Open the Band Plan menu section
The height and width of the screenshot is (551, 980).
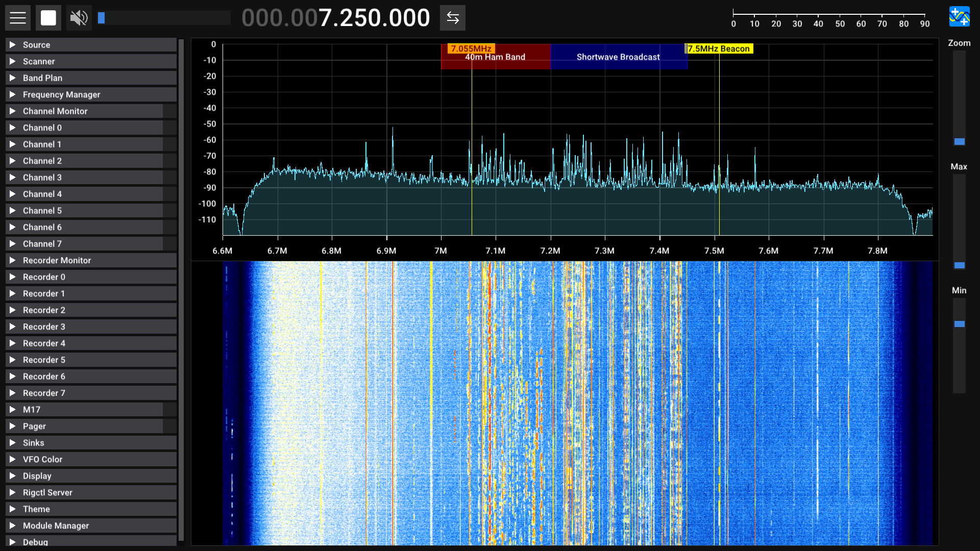pyautogui.click(x=42, y=78)
